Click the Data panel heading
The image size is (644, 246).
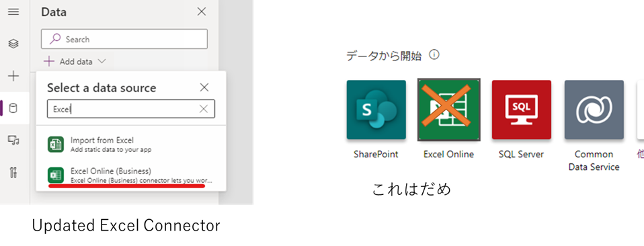pyautogui.click(x=54, y=12)
